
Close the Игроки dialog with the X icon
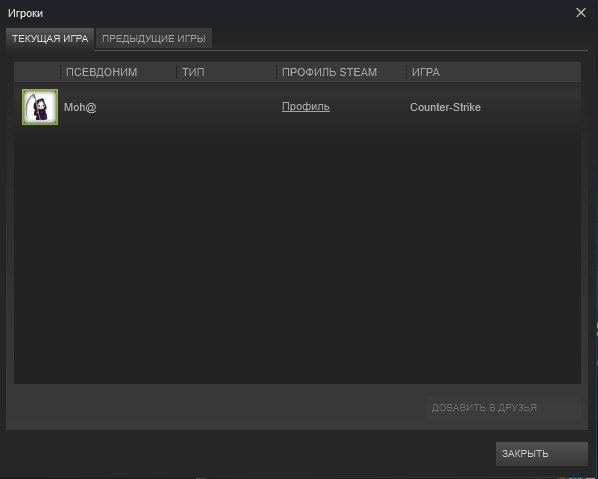click(580, 13)
